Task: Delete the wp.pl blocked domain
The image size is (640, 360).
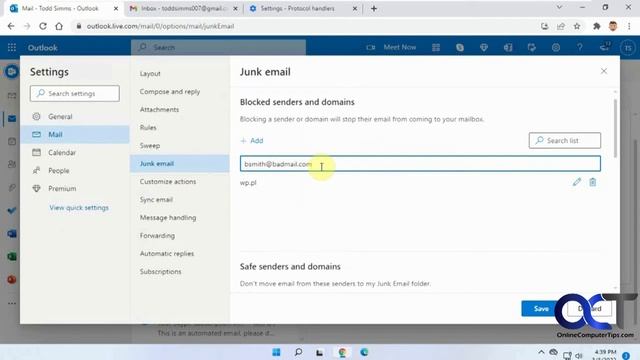Action: (593, 182)
